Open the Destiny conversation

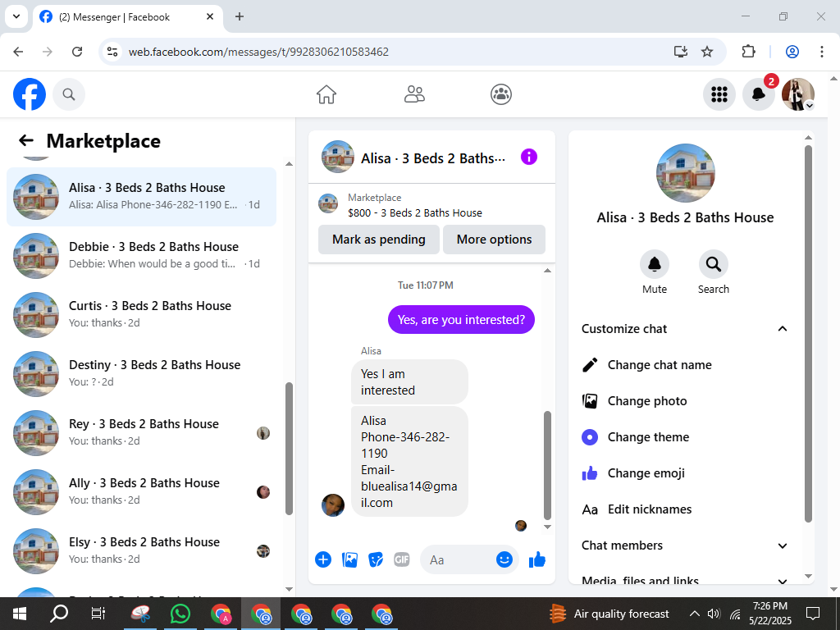point(141,373)
